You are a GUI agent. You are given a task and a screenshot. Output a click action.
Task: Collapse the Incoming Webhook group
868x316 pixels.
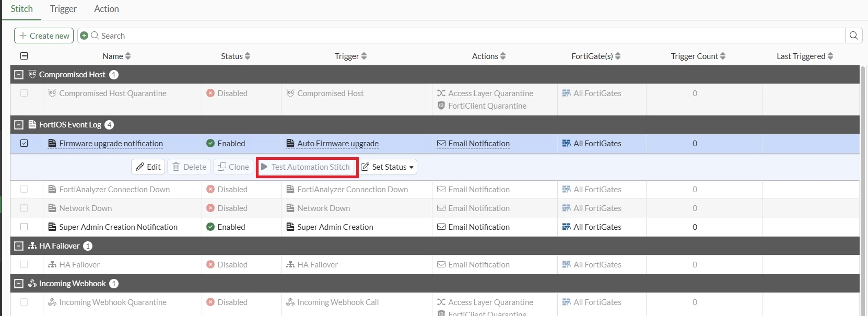tap(19, 284)
